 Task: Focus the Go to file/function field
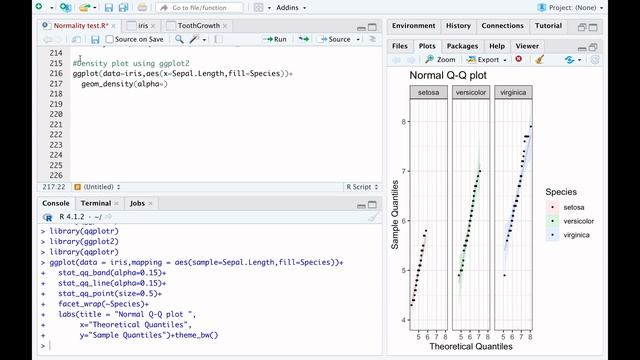(x=199, y=8)
